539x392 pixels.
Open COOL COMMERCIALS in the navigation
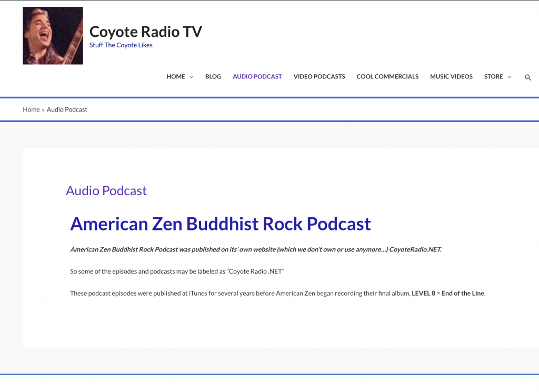pyautogui.click(x=387, y=77)
